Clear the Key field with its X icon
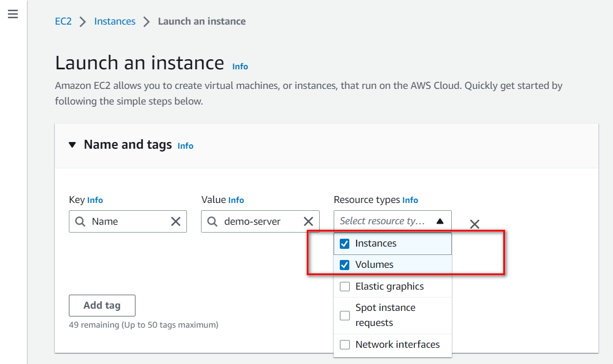 tap(176, 221)
